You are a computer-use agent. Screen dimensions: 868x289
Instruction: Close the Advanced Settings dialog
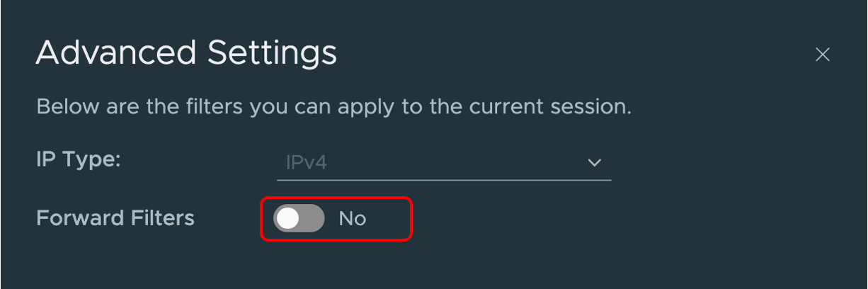822,55
